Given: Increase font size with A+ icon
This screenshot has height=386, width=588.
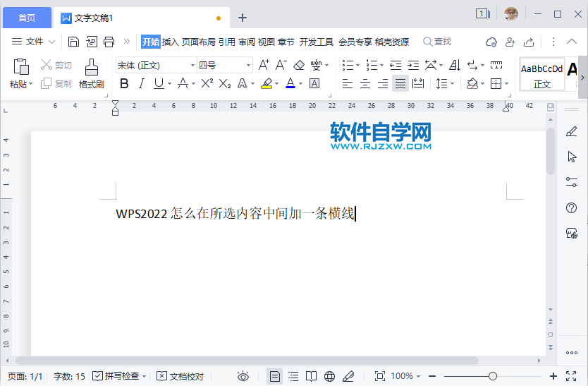Looking at the screenshot, I should click(264, 65).
